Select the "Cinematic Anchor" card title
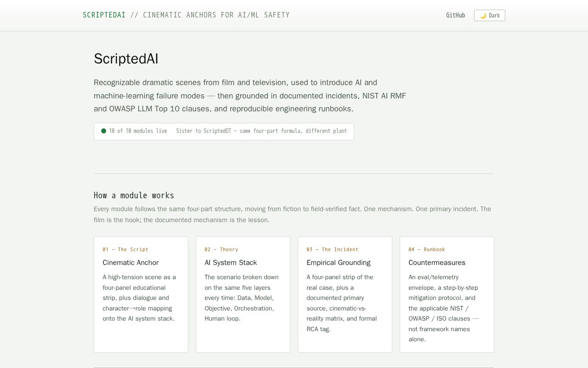The height and width of the screenshot is (368, 588). point(130,263)
